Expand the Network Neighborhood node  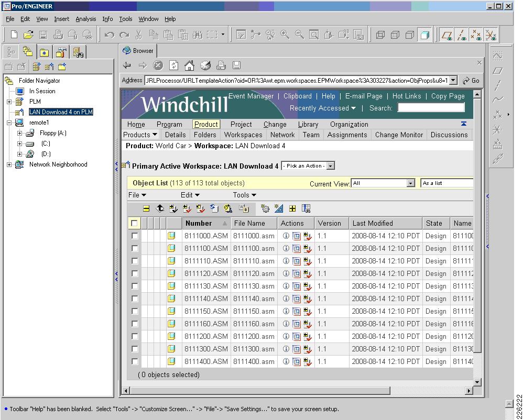point(9,164)
